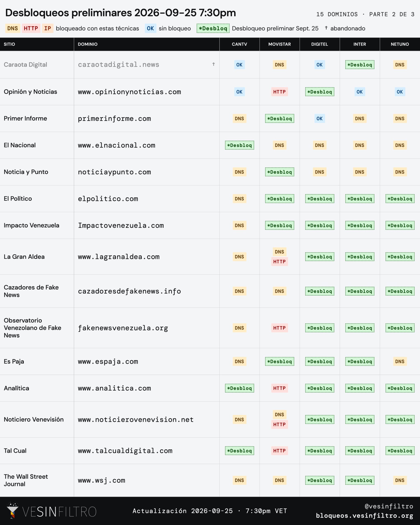Click the HTTP badge in the legend
The image size is (420, 525).
pyautogui.click(x=31, y=28)
